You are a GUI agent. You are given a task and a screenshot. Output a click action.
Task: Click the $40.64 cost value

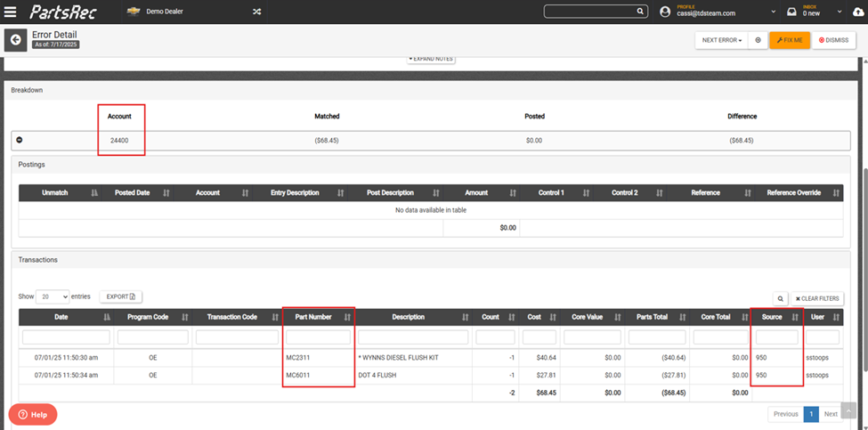pyautogui.click(x=546, y=358)
